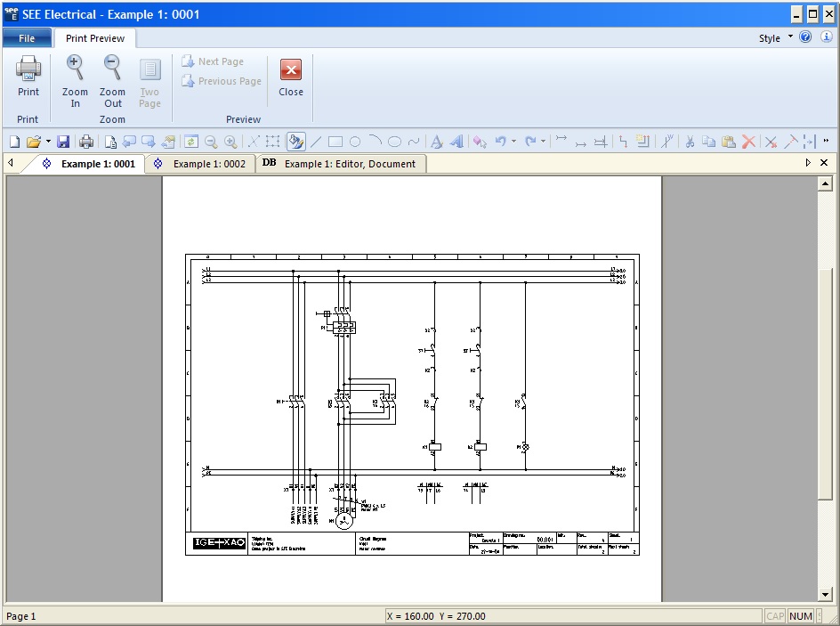Click the Zoom In magnifier icon in the toolbar
This screenshot has width=840, height=626.
(230, 142)
